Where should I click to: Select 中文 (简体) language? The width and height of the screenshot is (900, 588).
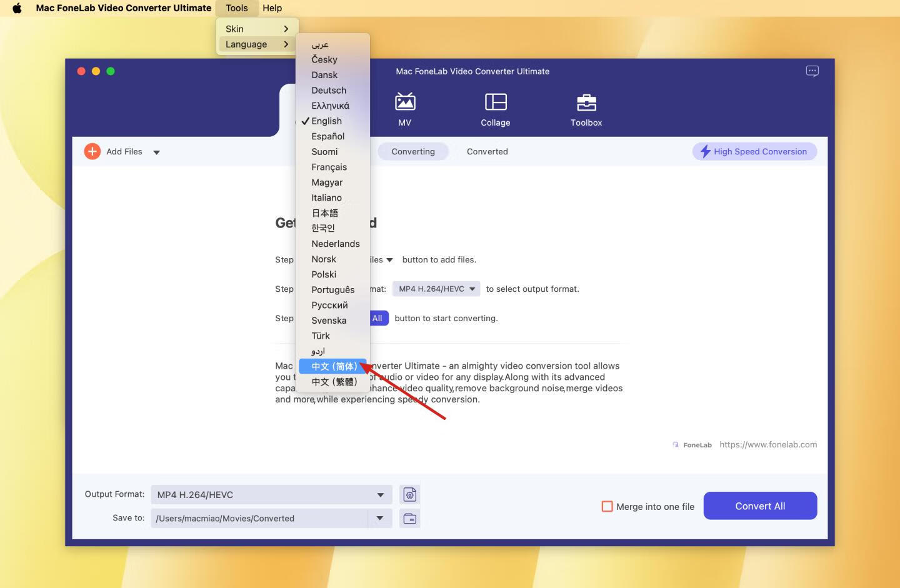[332, 366]
